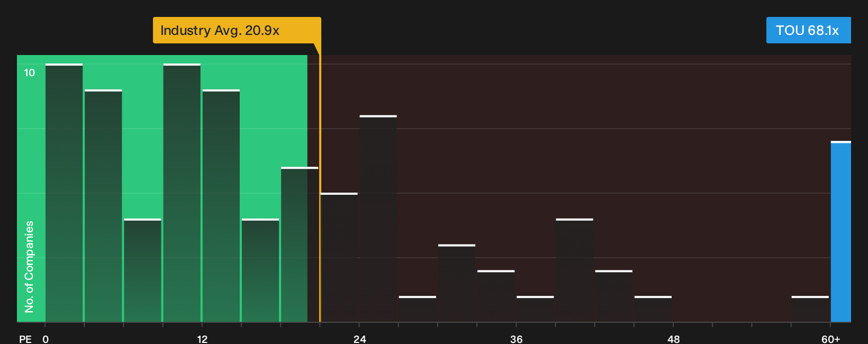Click the Industry Avg. 20.9x label
The width and height of the screenshot is (868, 344).
(237, 30)
